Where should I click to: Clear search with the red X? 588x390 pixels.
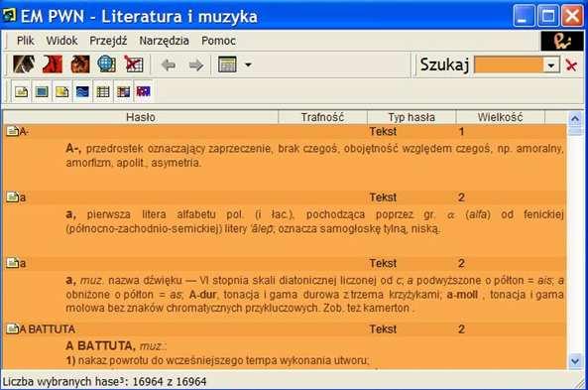pos(571,65)
